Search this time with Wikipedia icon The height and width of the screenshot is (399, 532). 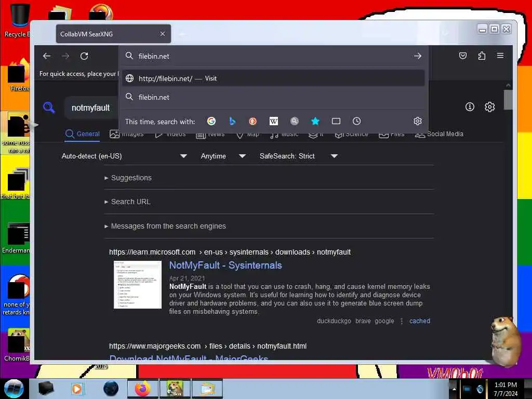[273, 121]
